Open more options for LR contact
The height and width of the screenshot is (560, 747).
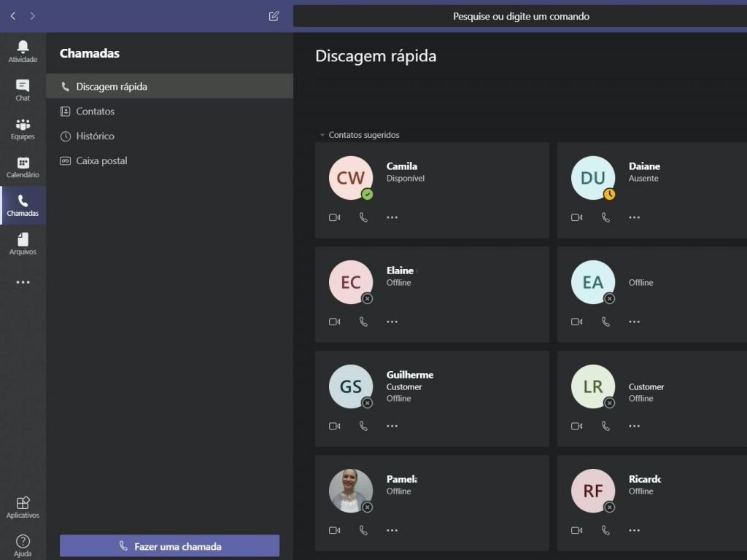[634, 426]
